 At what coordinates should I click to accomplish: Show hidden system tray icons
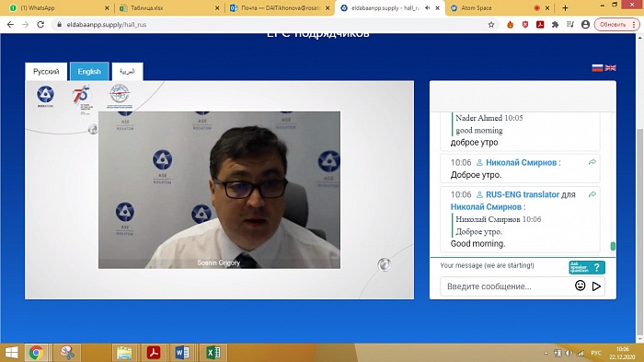tap(546, 353)
